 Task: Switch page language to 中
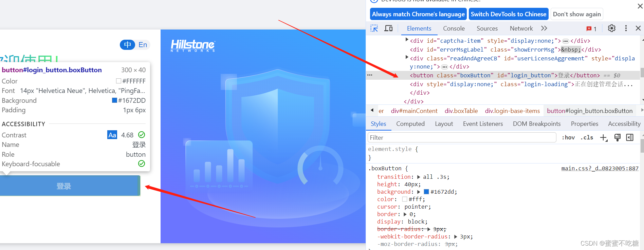pyautogui.click(x=128, y=45)
